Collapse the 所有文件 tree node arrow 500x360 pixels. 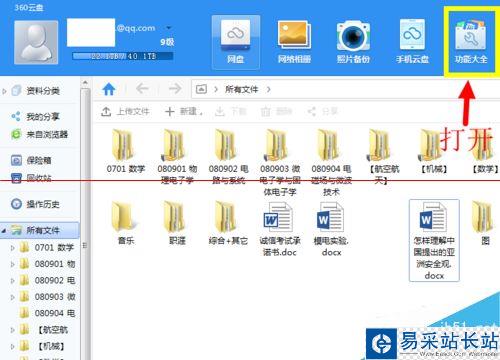[4, 230]
